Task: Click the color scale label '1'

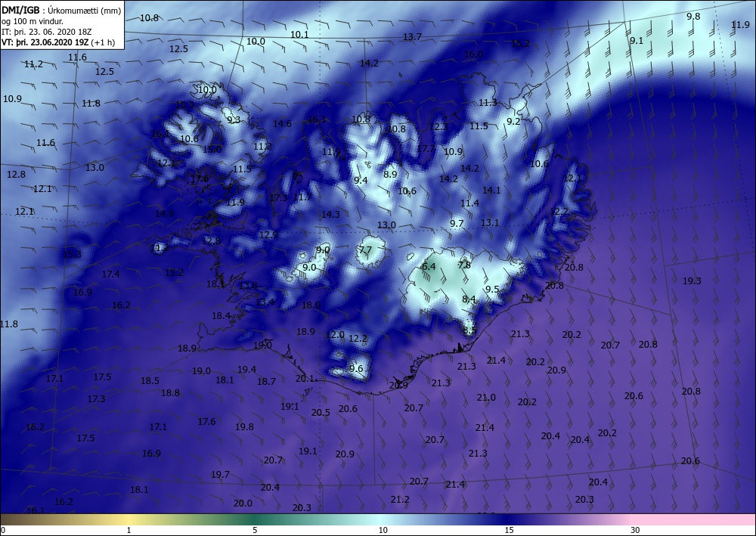Action: pyautogui.click(x=129, y=530)
